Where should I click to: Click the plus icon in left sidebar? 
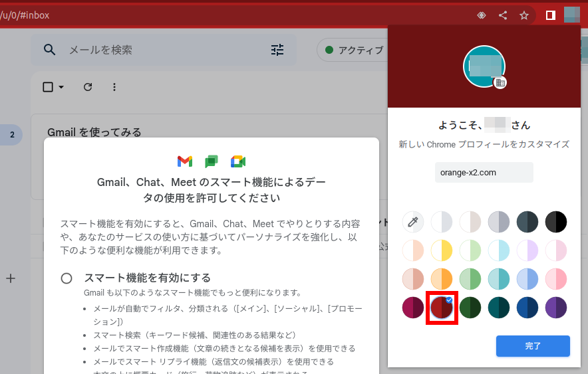coord(11,278)
